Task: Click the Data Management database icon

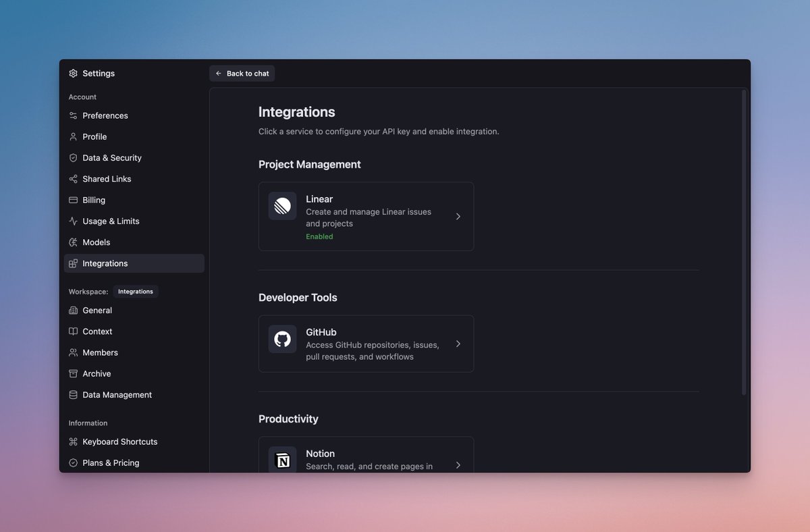Action: pyautogui.click(x=74, y=395)
